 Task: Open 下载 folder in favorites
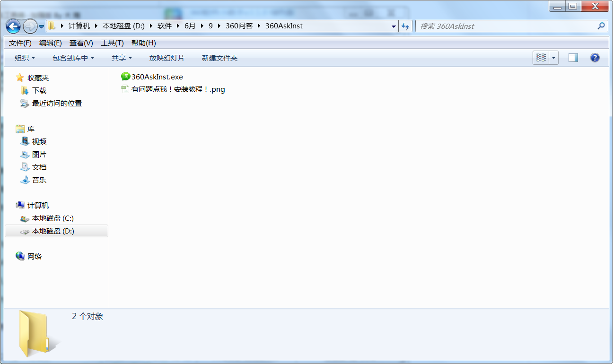point(39,90)
